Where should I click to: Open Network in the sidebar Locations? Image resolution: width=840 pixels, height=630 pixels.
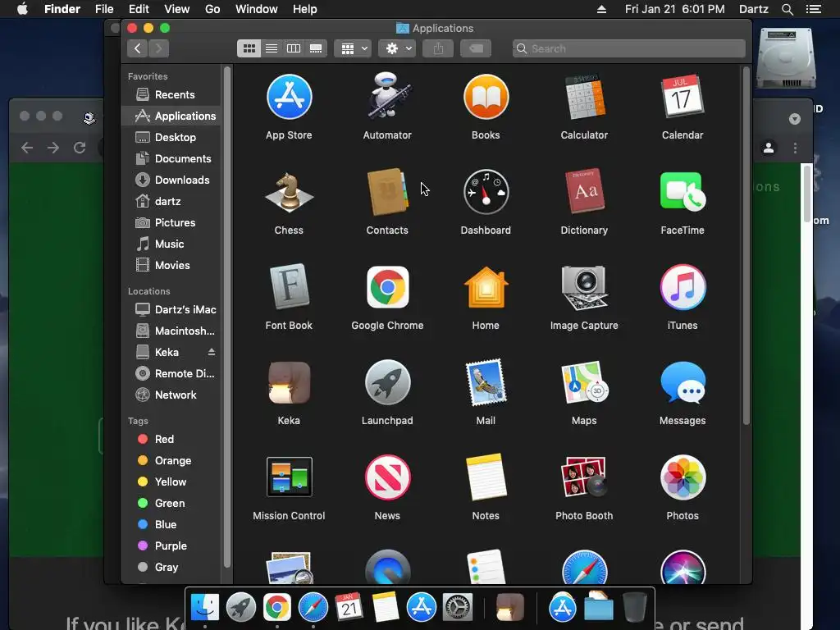(171, 395)
